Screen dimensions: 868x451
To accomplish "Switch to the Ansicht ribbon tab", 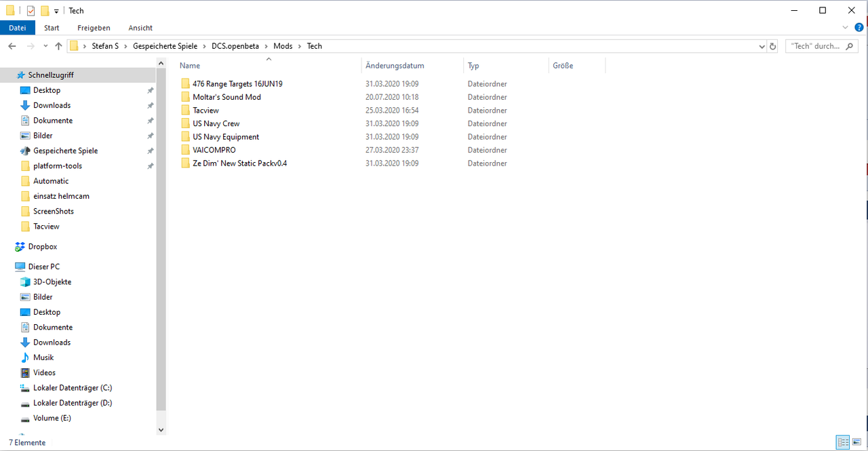I will (x=140, y=28).
